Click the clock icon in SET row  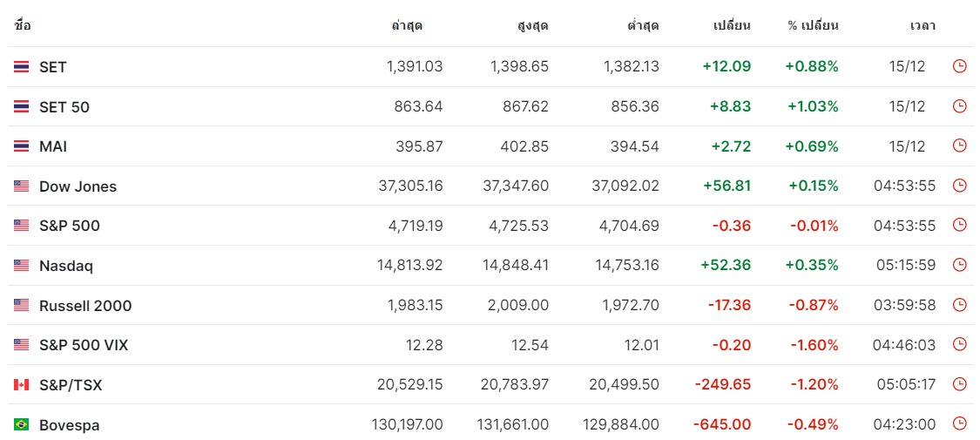click(x=959, y=66)
